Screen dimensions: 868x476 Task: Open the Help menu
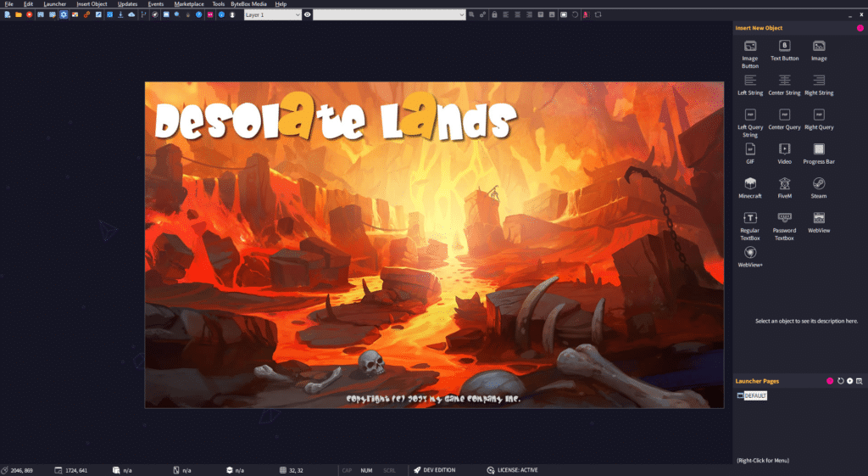[x=281, y=4]
